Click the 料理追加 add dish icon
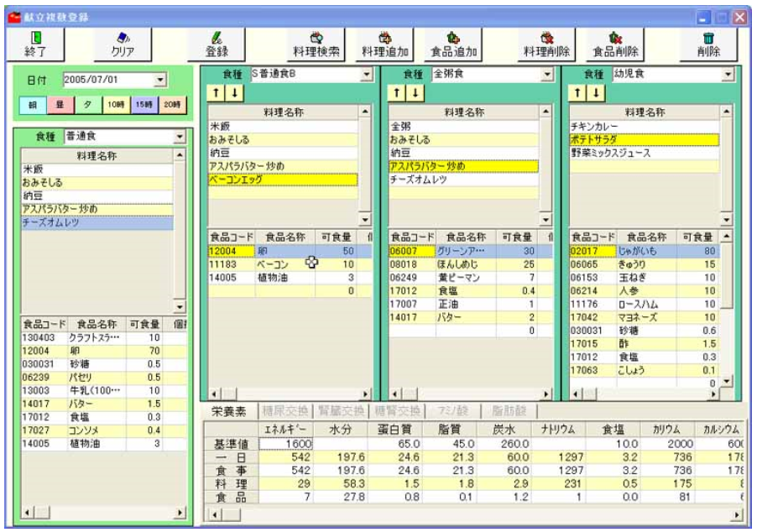This screenshot has width=757, height=532. click(x=384, y=39)
